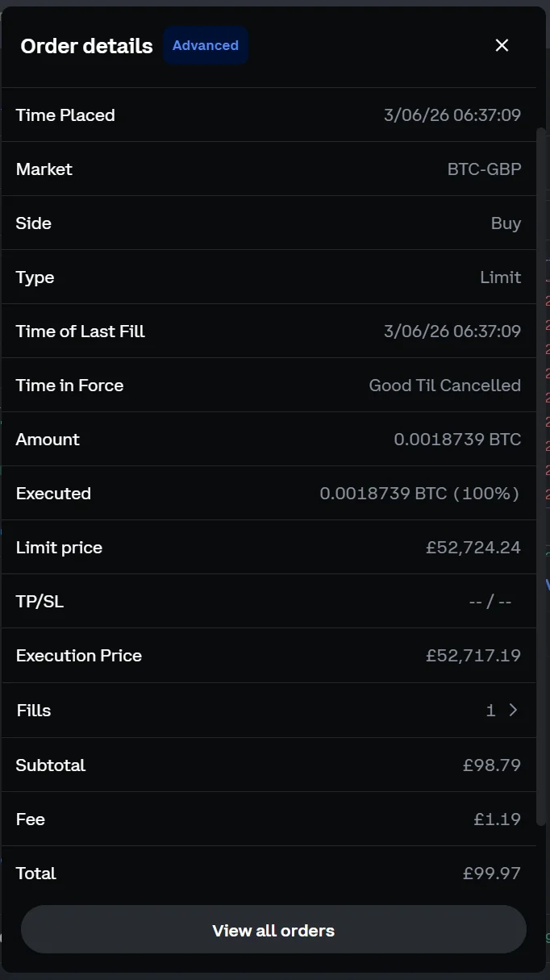Click the Fills count showing 1
The width and height of the screenshot is (550, 980).
point(490,710)
